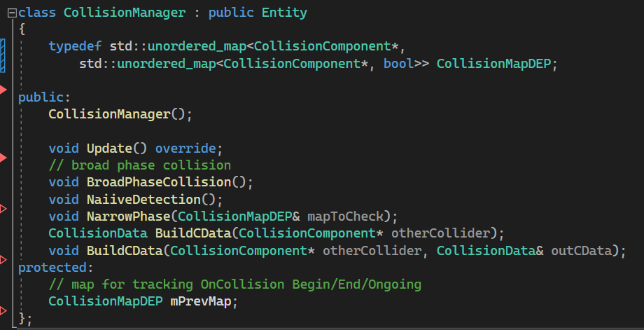Click the outCData parameter
The width and height of the screenshot is (644, 330).
coord(581,250)
